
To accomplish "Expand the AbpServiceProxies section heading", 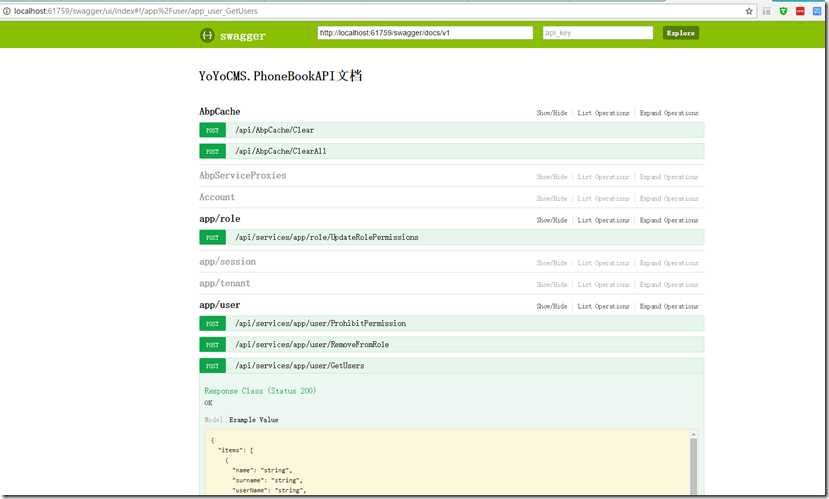I will point(243,175).
